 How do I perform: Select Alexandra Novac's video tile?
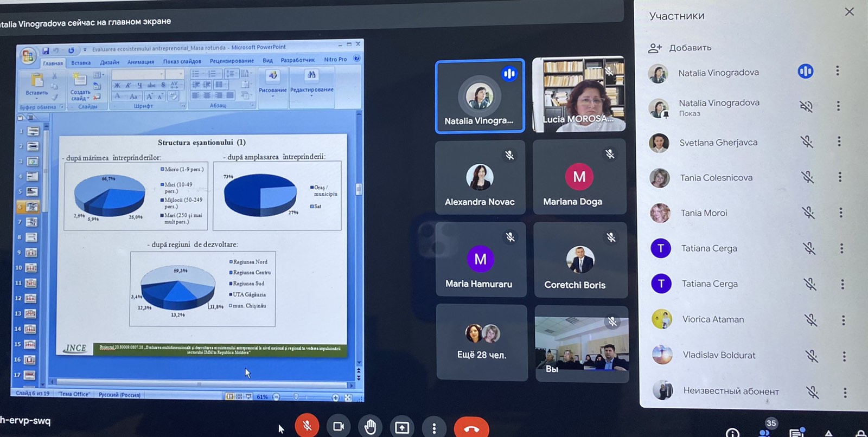tap(480, 177)
